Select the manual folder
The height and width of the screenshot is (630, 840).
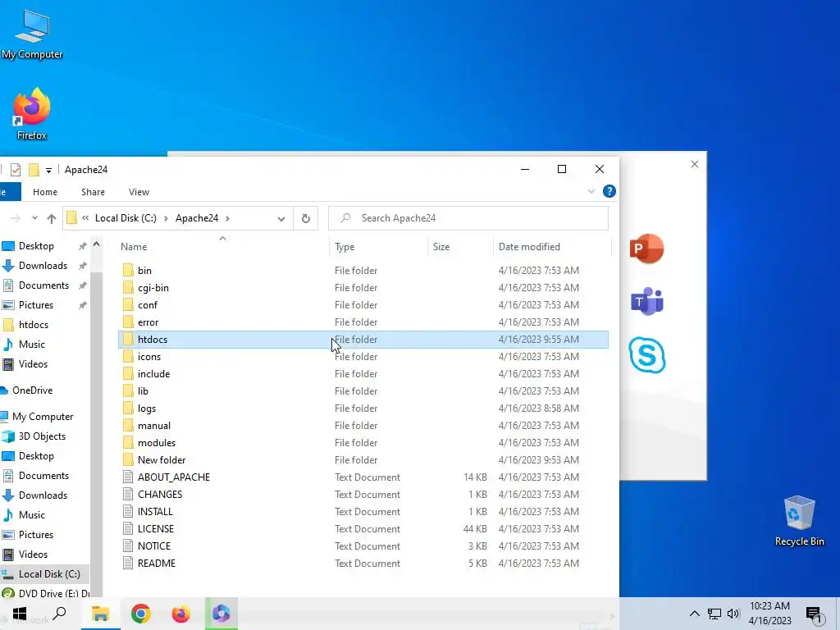363,426
